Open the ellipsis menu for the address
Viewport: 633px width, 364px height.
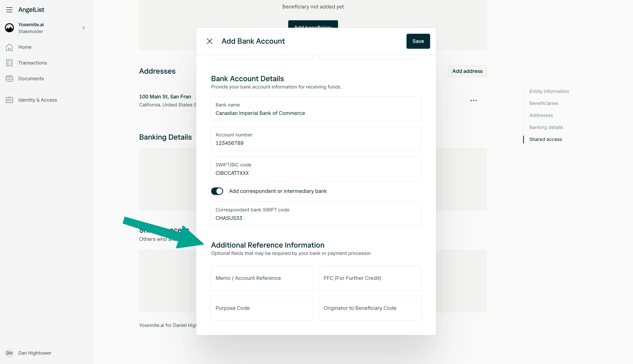[x=473, y=100]
